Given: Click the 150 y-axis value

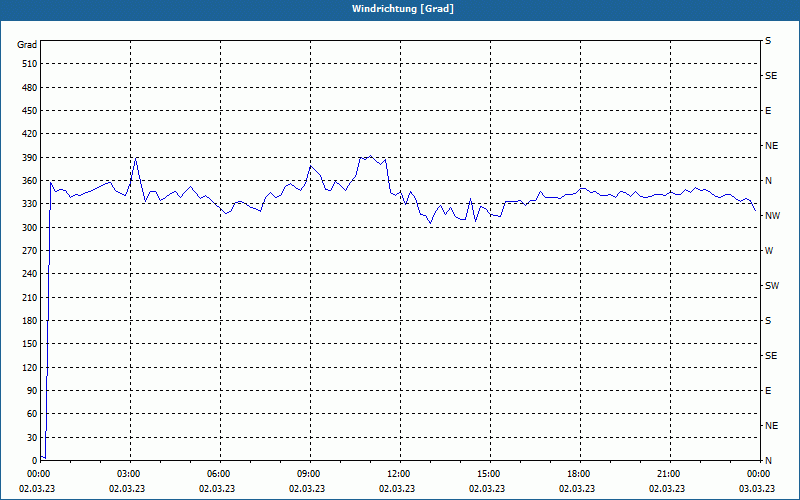Looking at the screenshot, I should [30, 344].
